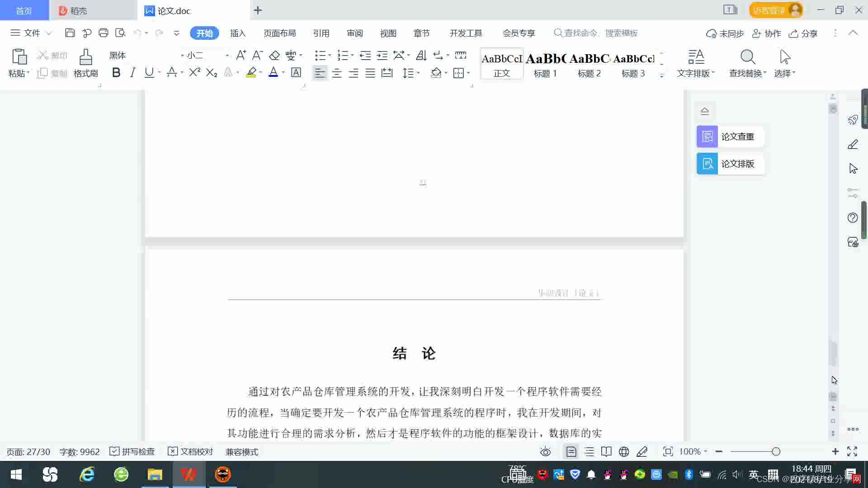Click the eye protection mode icon in status bar
The height and width of the screenshot is (488, 868).
coord(546,451)
